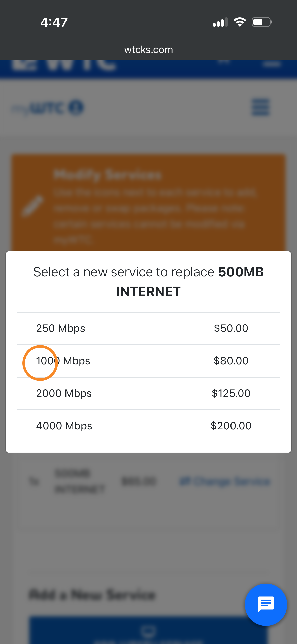Tap the $80.00 price row
Viewport: 297px width, 644px height.
click(x=231, y=361)
